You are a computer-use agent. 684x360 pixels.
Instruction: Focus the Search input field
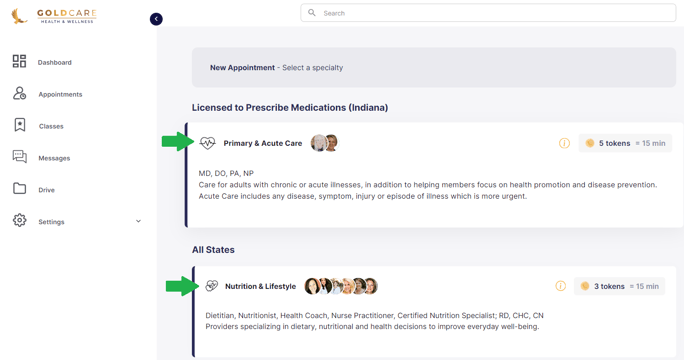tap(488, 13)
